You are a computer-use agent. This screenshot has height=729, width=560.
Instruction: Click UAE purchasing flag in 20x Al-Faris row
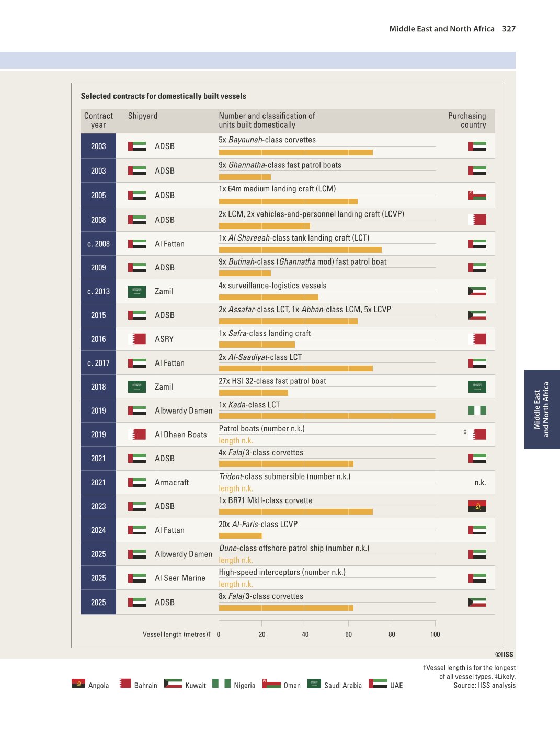(477, 530)
